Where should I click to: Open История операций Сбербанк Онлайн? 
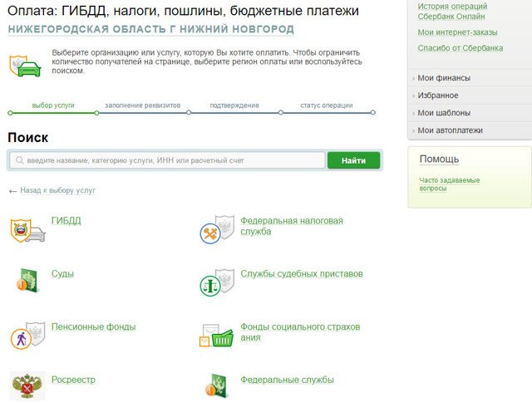click(452, 11)
